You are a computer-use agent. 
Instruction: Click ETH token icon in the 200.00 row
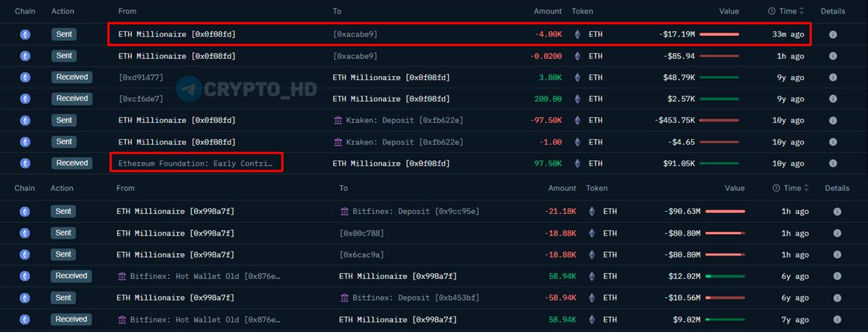coord(578,99)
